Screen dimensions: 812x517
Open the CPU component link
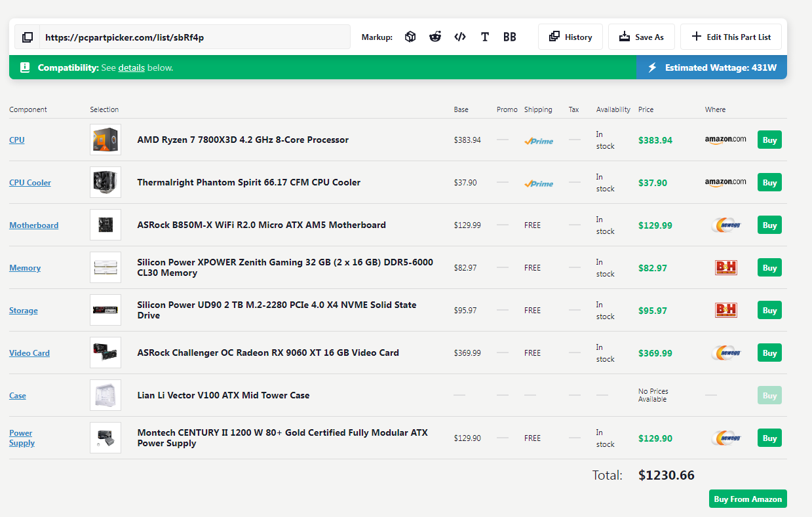[x=17, y=140]
